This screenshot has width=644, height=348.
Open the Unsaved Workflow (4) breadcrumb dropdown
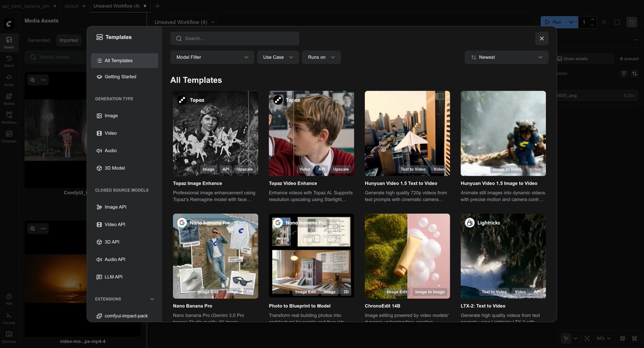(185, 22)
